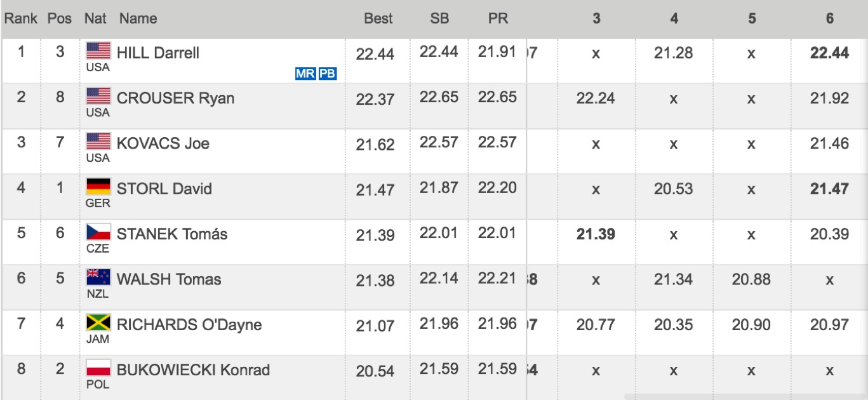Click the New Zealand flag by WALSH Tomas

(x=98, y=278)
